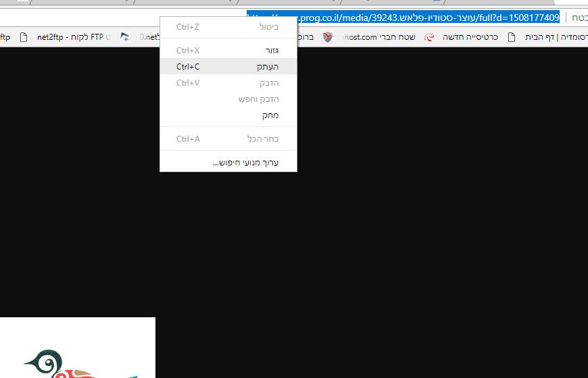Click the page icon of leftmost ftp bookmark
This screenshot has height=378, width=588.
[25, 37]
